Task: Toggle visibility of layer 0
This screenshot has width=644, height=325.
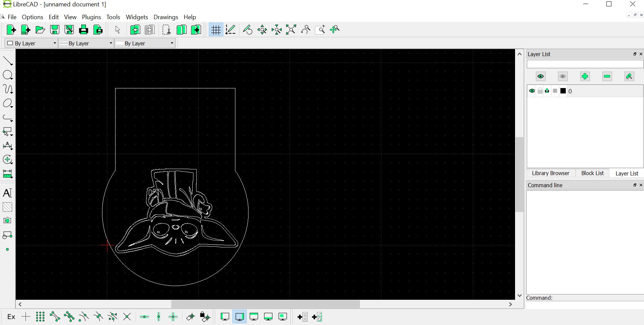Action: (532, 91)
